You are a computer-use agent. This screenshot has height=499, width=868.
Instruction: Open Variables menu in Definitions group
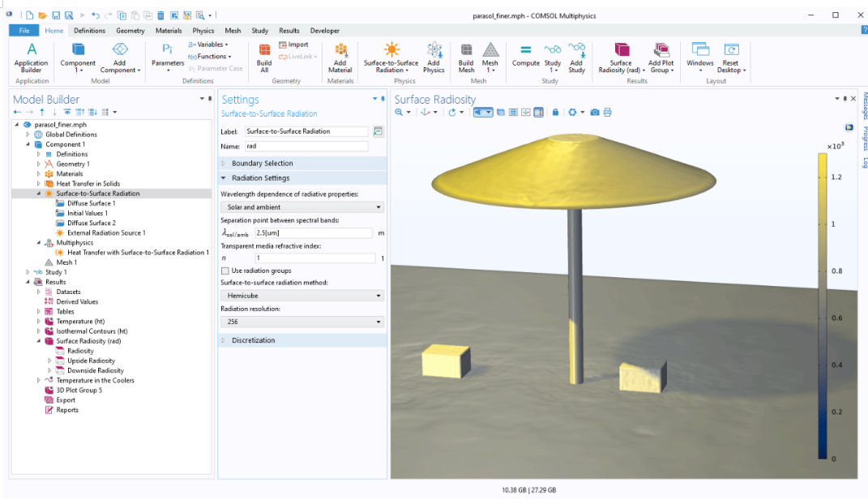(208, 45)
